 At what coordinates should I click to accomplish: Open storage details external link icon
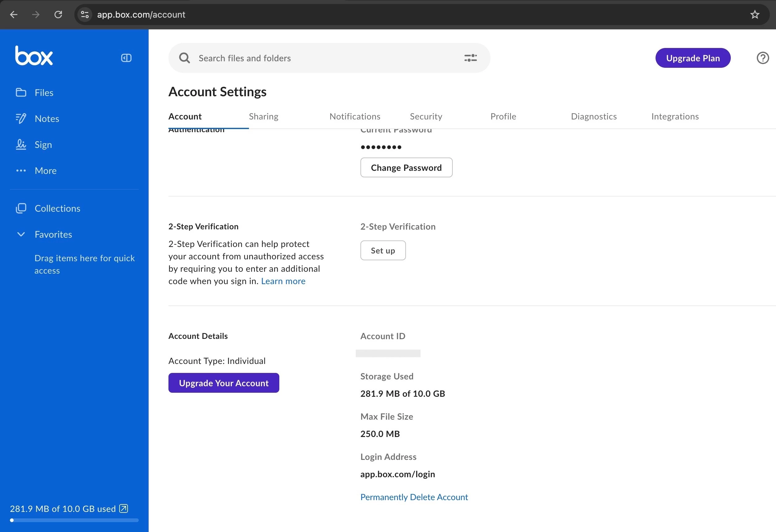tap(124, 508)
